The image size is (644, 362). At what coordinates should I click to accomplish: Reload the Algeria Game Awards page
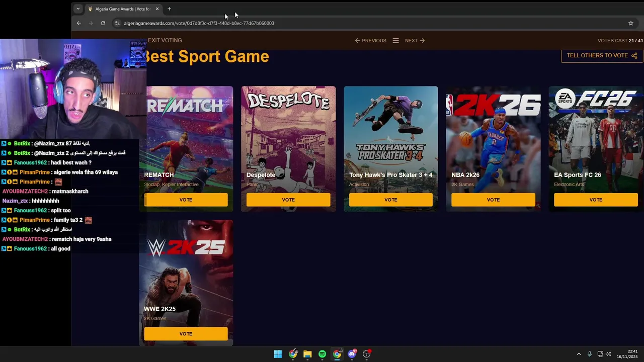point(103,23)
